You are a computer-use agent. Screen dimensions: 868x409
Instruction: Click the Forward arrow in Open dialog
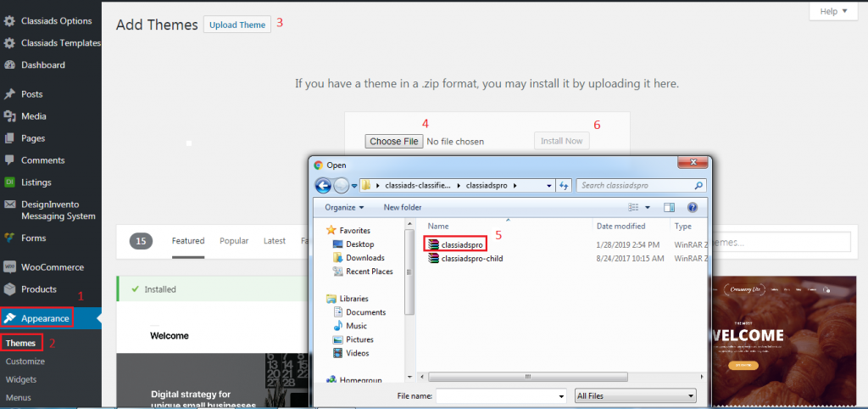coord(342,186)
